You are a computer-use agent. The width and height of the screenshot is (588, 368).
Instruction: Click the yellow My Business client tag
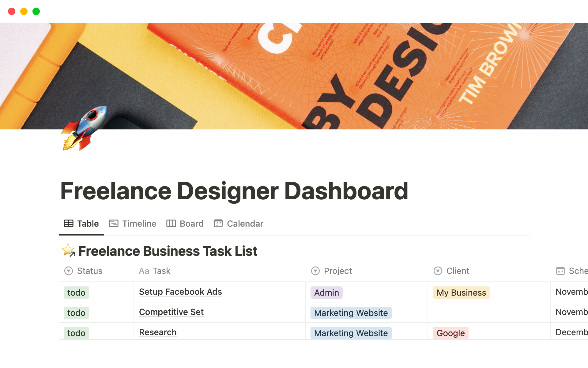(x=461, y=292)
